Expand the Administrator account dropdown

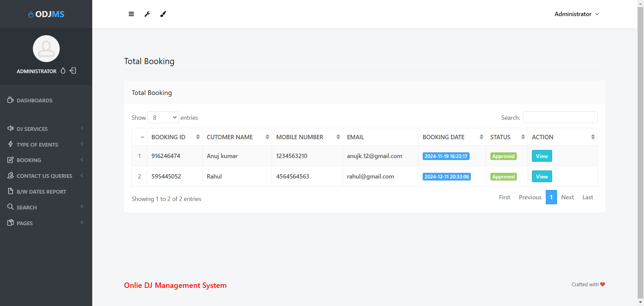point(576,14)
